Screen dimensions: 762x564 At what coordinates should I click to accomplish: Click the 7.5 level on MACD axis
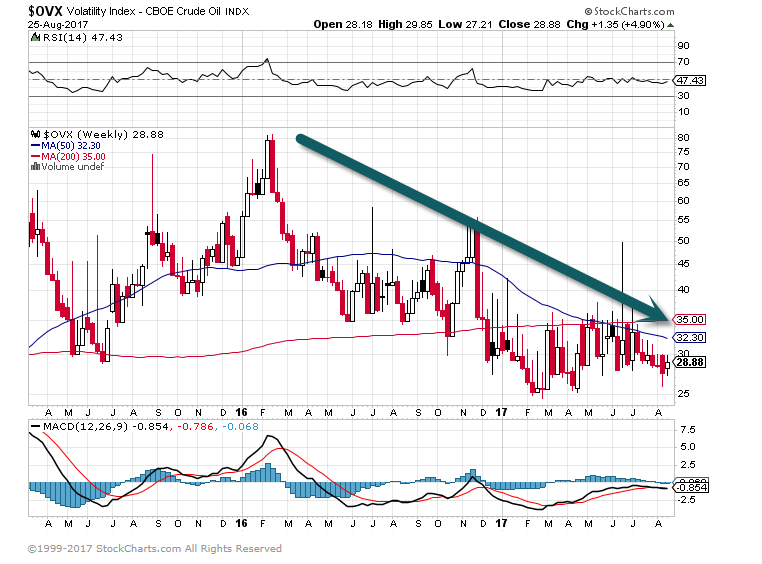pos(689,430)
